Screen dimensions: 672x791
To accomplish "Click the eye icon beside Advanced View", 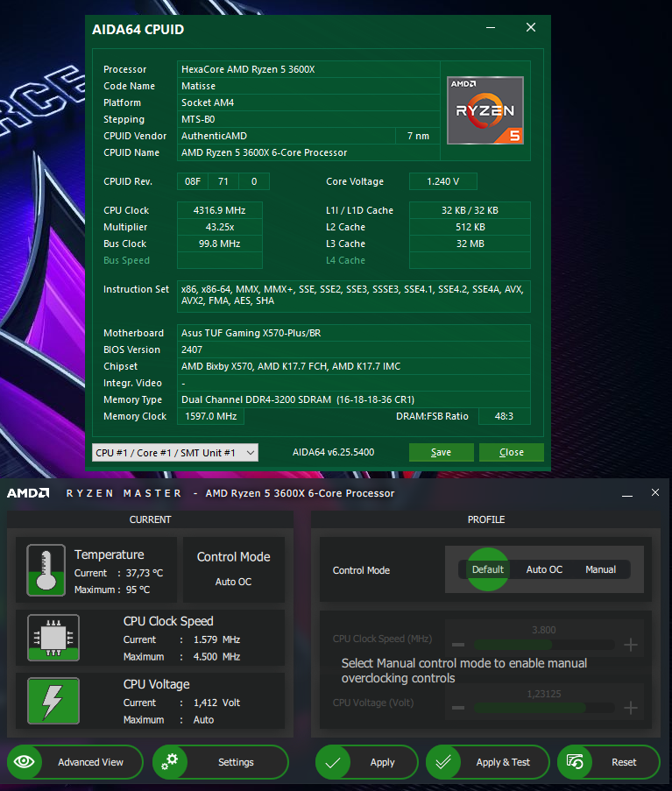I will 25,762.
